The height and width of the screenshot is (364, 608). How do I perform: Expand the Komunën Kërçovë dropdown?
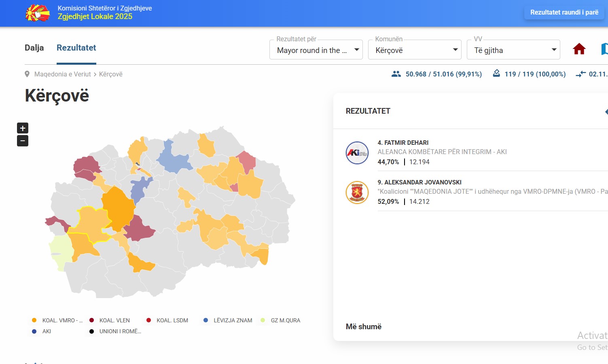(x=415, y=50)
